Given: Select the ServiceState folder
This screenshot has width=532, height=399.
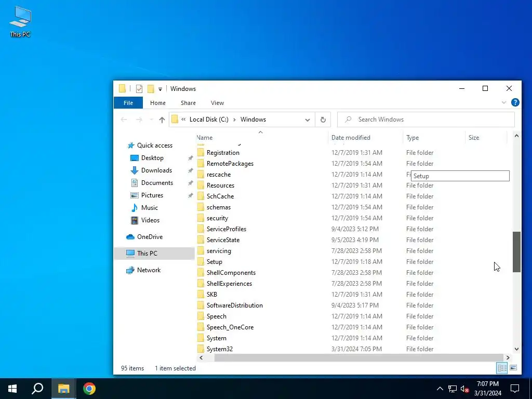Looking at the screenshot, I should 223,240.
